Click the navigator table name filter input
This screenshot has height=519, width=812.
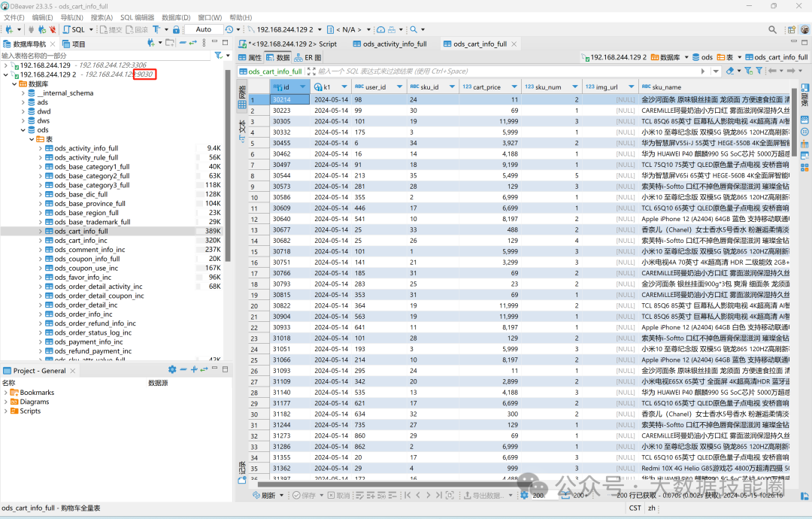pos(106,56)
